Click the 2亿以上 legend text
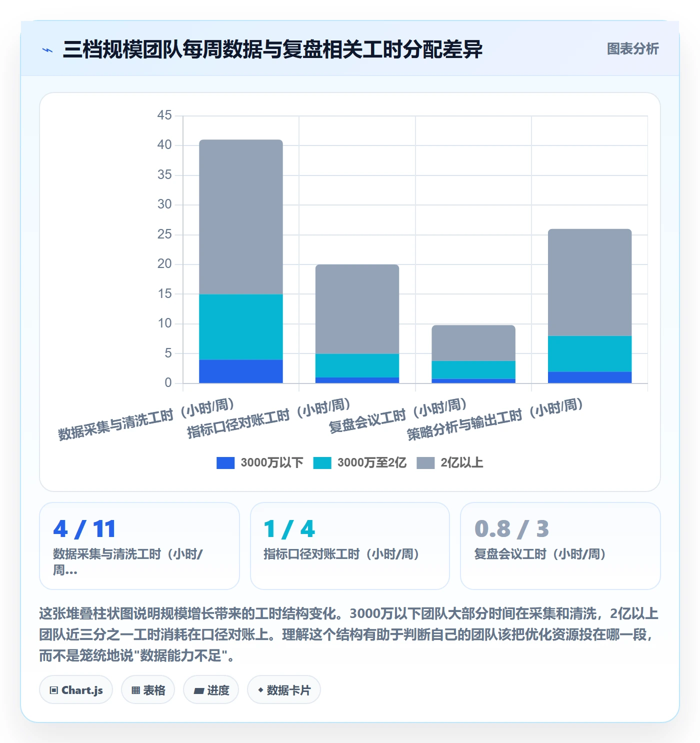The height and width of the screenshot is (743, 700). click(461, 463)
